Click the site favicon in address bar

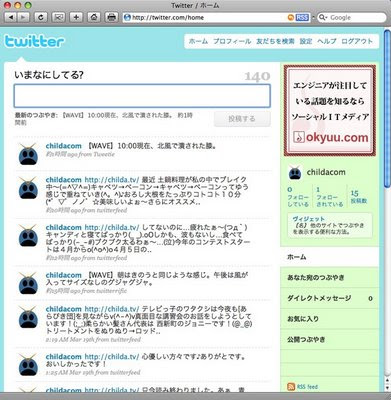click(x=127, y=18)
